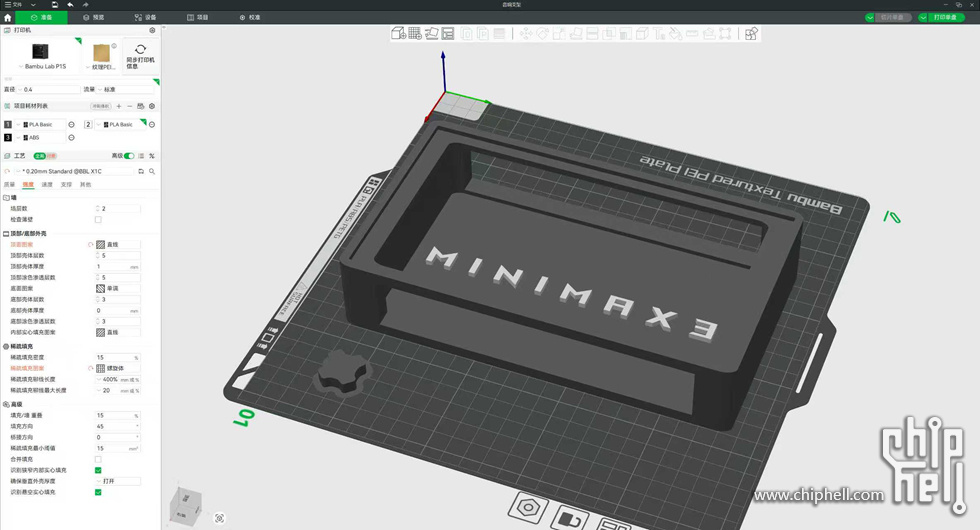This screenshot has height=530, width=980.
Task: Switch to the 预览 preview tab
Action: click(94, 18)
